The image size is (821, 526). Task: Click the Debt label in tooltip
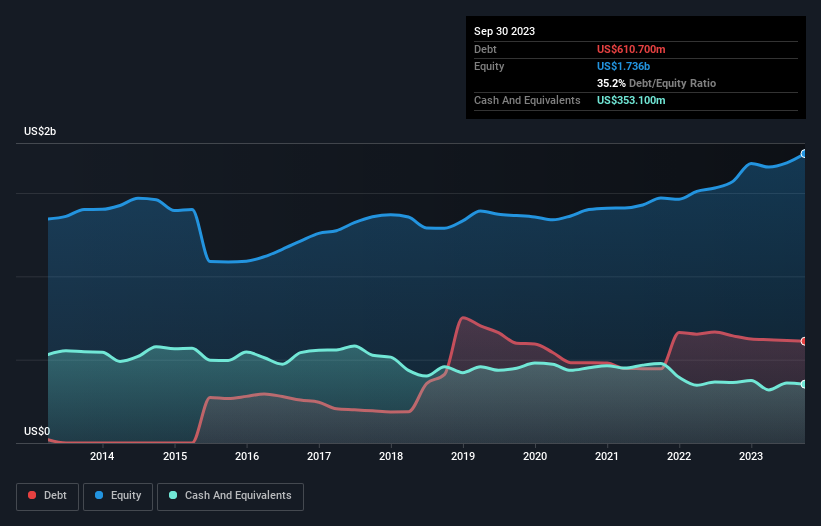point(485,49)
